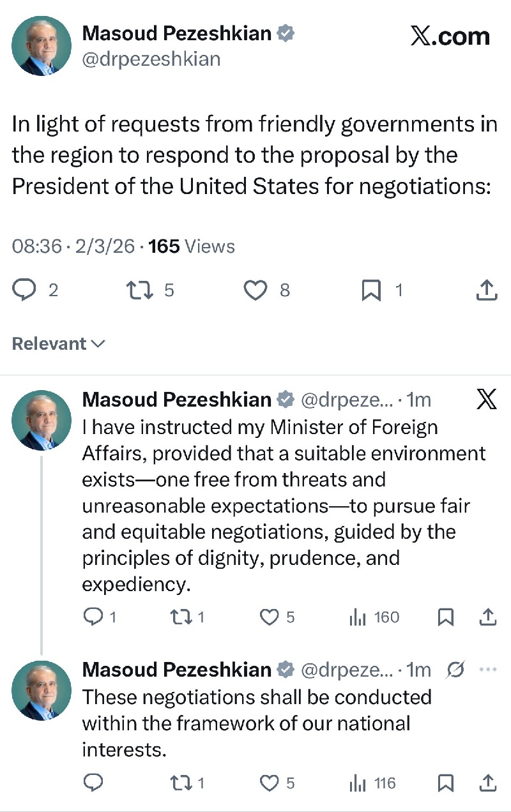The width and height of the screenshot is (511, 812).
Task: Click the main post profile avatar
Action: point(42,45)
